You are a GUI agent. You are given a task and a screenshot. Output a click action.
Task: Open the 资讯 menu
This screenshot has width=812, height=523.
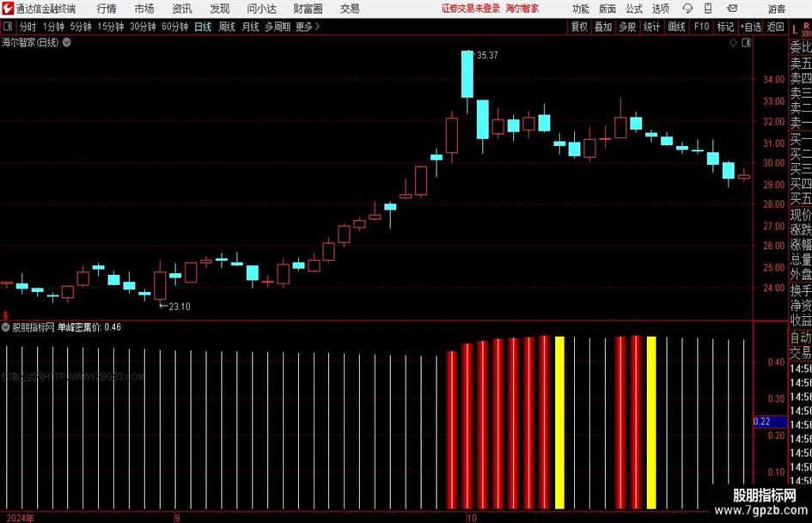182,9
